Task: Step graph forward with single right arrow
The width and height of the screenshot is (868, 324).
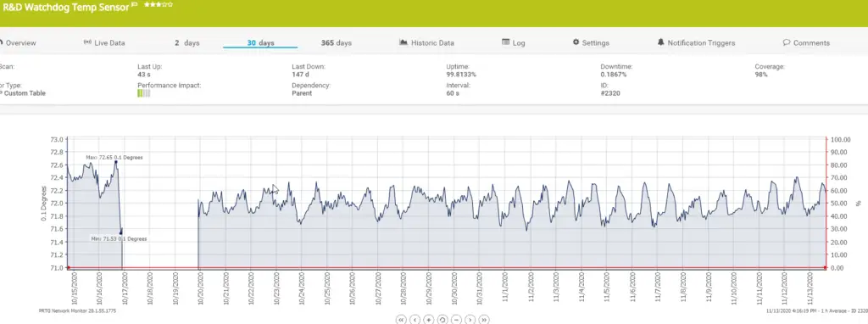Action: coord(470,320)
